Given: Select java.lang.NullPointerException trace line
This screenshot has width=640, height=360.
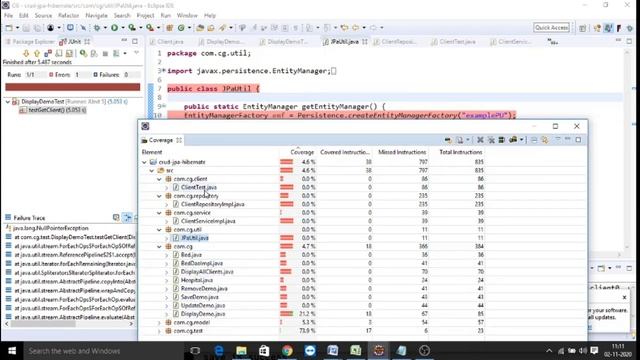Looking at the screenshot, I should tap(51, 228).
